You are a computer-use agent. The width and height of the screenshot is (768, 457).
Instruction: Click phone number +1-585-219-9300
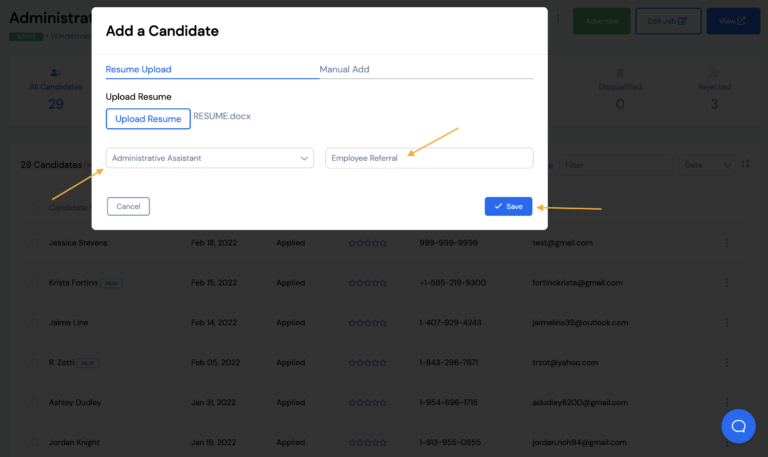(x=453, y=283)
